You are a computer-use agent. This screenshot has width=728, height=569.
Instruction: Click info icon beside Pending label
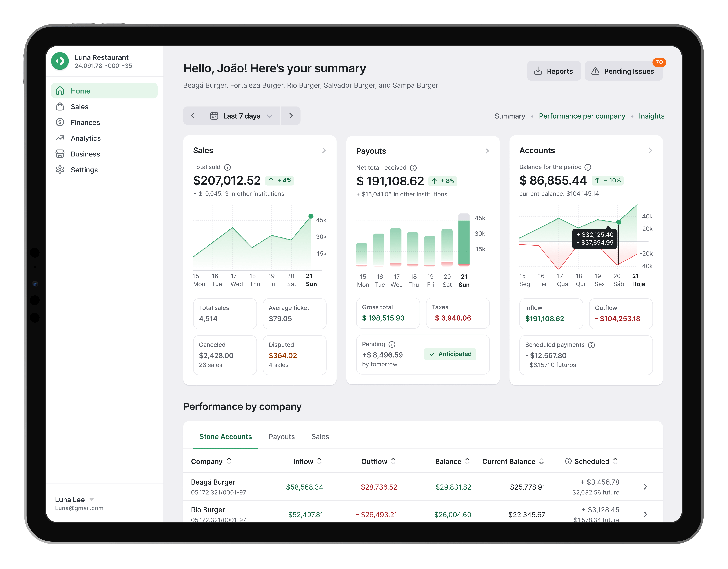pyautogui.click(x=392, y=344)
